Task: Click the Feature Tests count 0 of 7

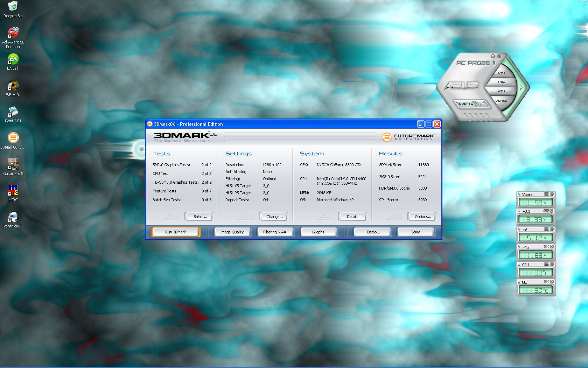Action: 206,191
